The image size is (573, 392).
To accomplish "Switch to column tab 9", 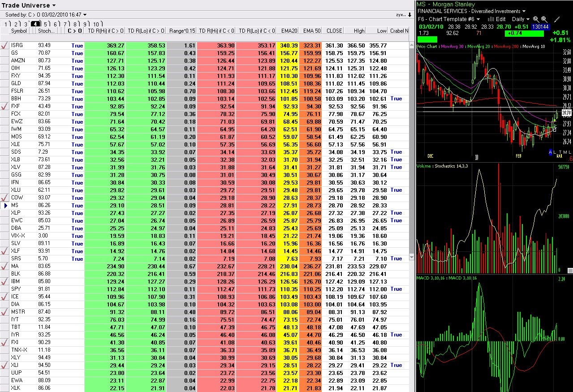I will point(85,24).
